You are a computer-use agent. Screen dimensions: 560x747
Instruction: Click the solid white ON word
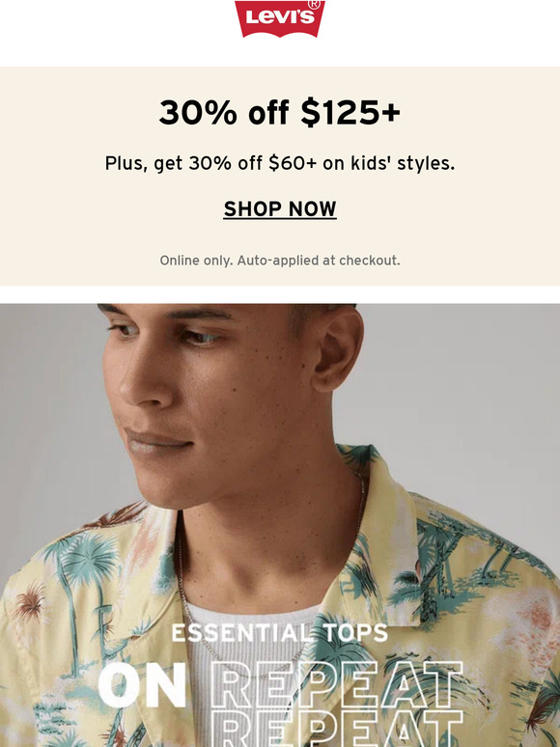pyautogui.click(x=142, y=685)
